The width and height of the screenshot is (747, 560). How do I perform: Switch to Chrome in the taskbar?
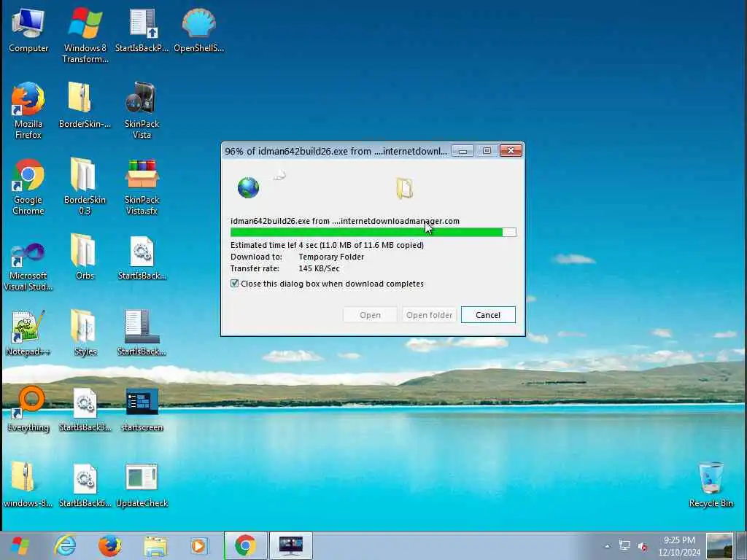pos(245,545)
